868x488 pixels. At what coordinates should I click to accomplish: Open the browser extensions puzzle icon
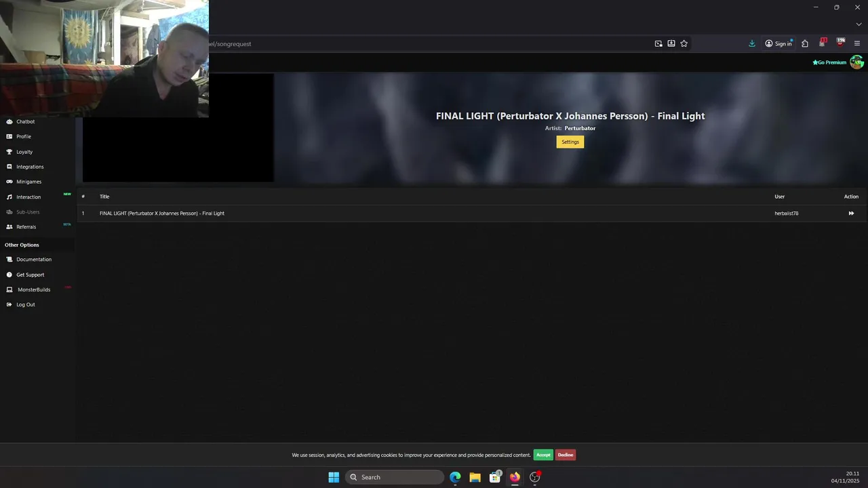[805, 43]
